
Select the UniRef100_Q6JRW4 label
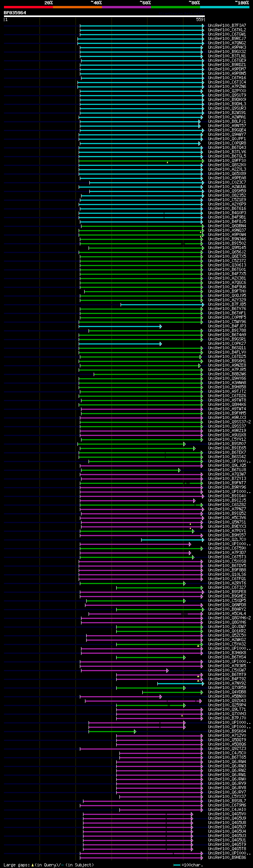[x=227, y=761]
